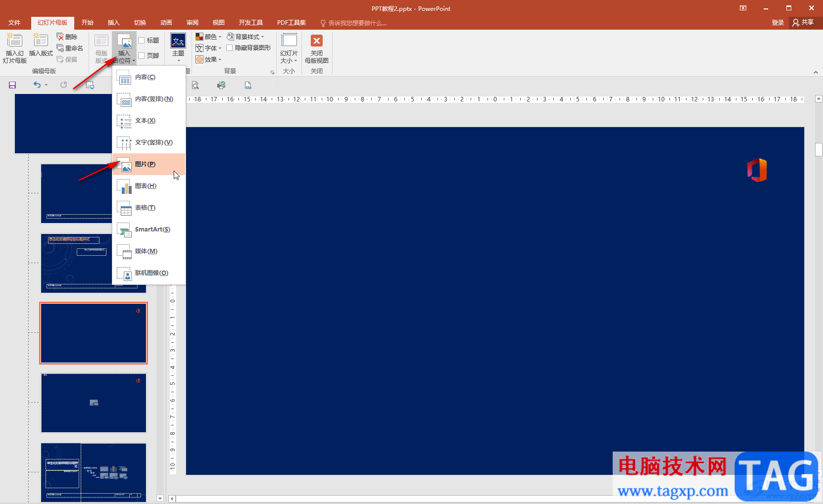Click the Undo icon
Image resolution: width=823 pixels, height=504 pixels.
(37, 85)
